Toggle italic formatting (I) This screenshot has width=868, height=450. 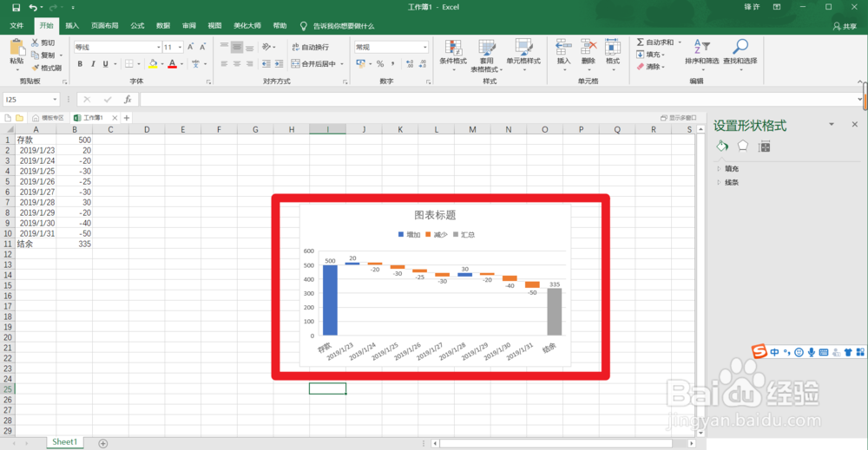[x=93, y=64]
